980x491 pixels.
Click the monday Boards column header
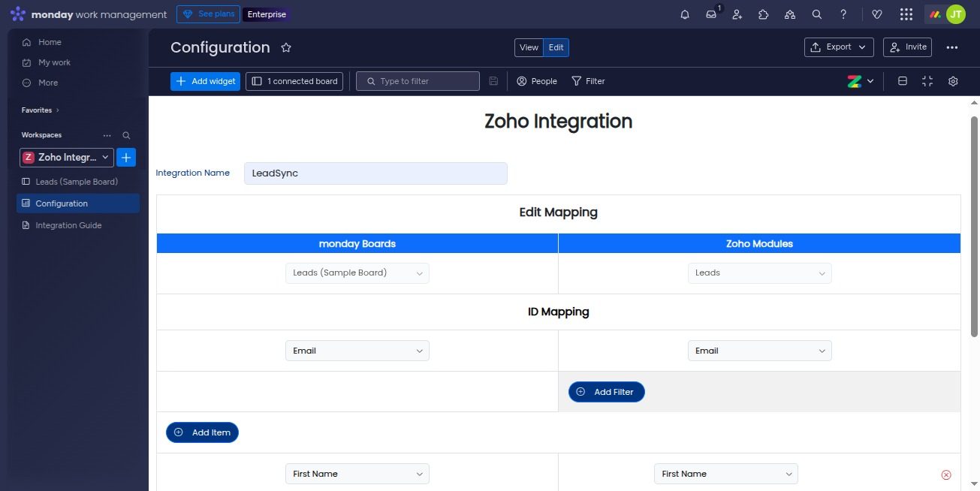coord(357,243)
